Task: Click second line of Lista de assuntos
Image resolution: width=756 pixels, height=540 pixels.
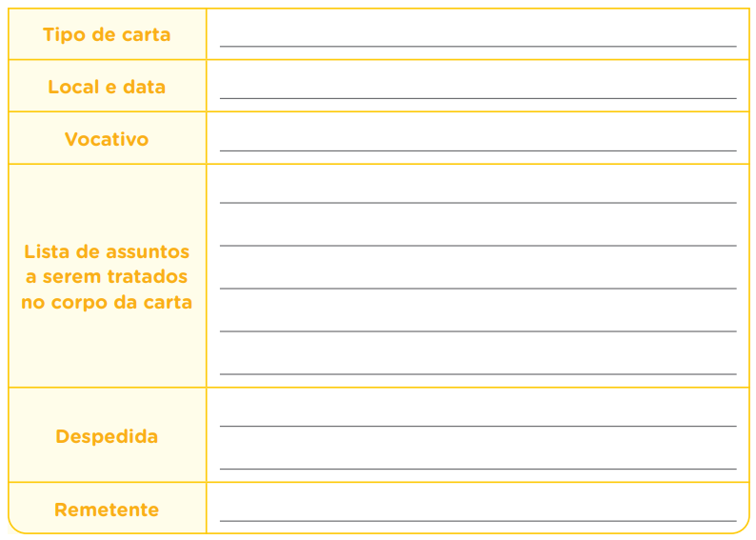Action: pos(478,246)
